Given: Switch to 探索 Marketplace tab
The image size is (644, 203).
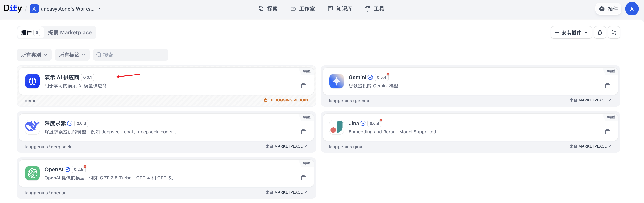Looking at the screenshot, I should click(x=70, y=32).
